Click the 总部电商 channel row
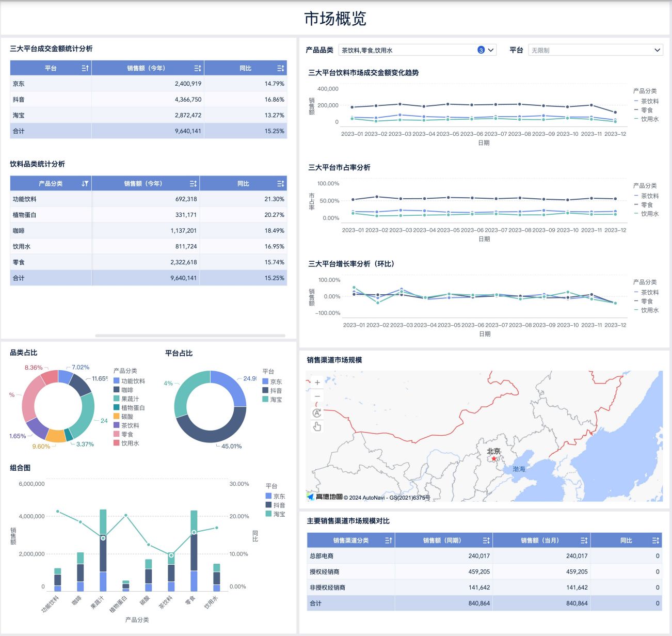The height and width of the screenshot is (636, 672). click(485, 556)
